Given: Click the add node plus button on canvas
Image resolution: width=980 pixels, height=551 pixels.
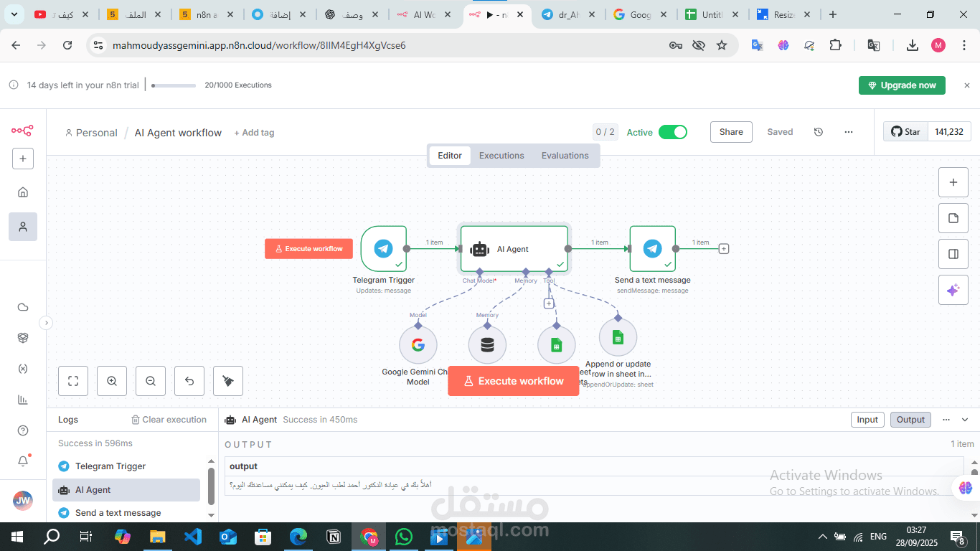Looking at the screenshot, I should click(953, 182).
